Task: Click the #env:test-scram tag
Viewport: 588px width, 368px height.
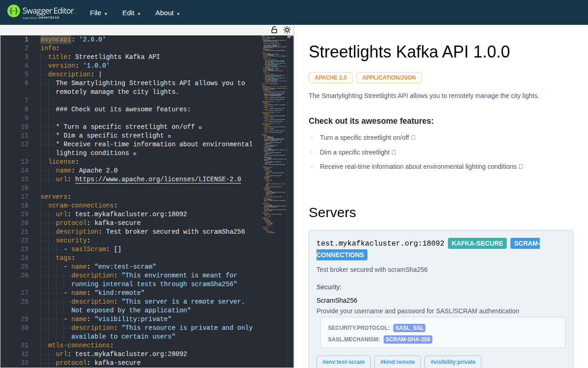Action: (x=344, y=362)
